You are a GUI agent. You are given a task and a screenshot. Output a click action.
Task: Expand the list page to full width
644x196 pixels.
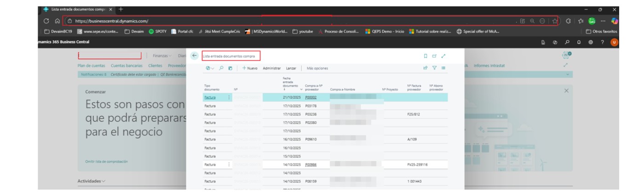[443, 56]
